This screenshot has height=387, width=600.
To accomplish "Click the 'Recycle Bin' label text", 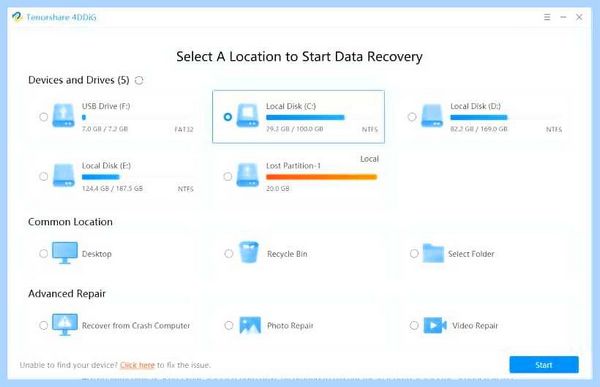I will click(x=287, y=254).
